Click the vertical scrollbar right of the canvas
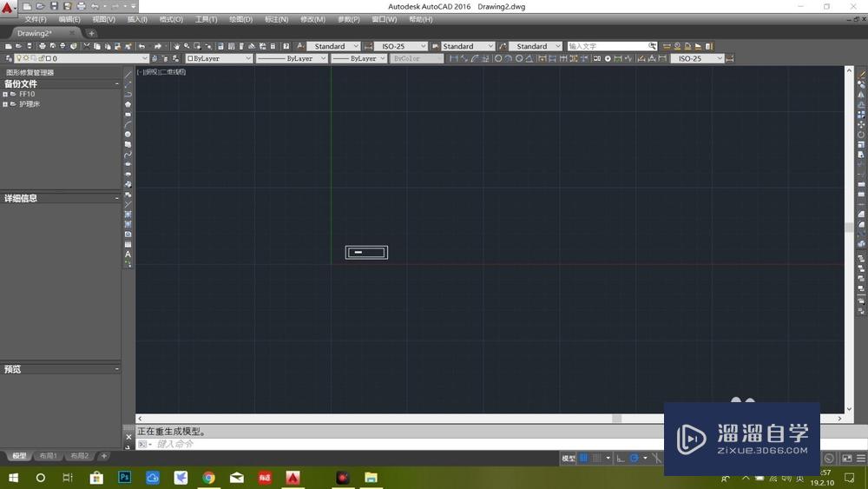 point(849,240)
